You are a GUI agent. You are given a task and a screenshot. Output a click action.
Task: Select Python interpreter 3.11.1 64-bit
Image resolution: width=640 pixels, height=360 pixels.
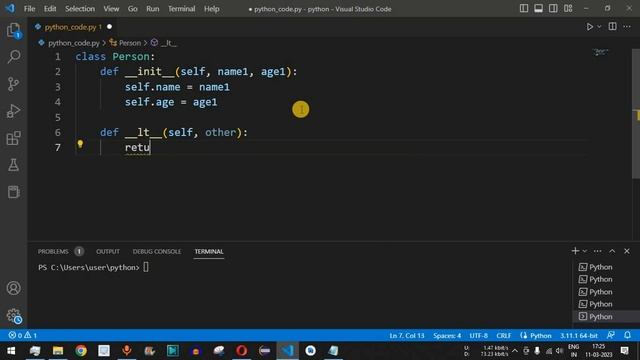[x=579, y=336]
